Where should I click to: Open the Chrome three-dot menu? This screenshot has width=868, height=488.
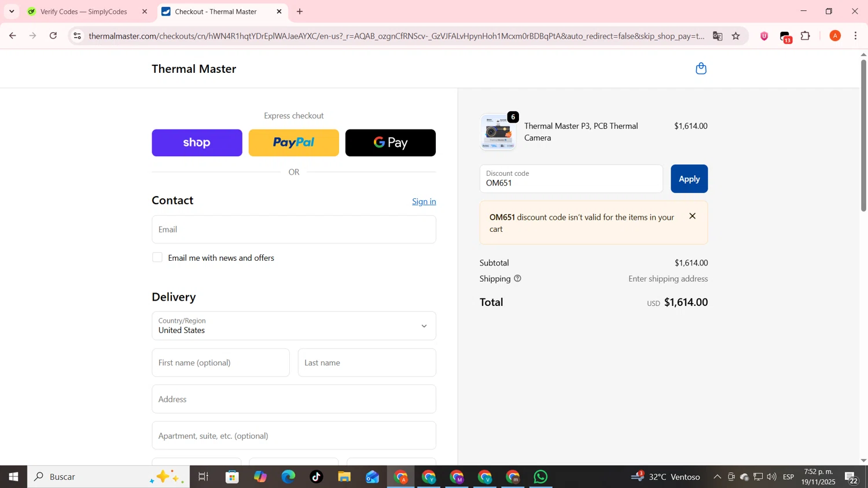tap(855, 36)
